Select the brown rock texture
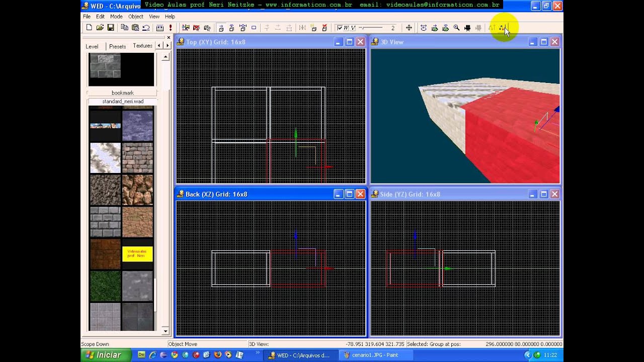Image resolution: width=644 pixels, height=362 pixels. point(137,190)
